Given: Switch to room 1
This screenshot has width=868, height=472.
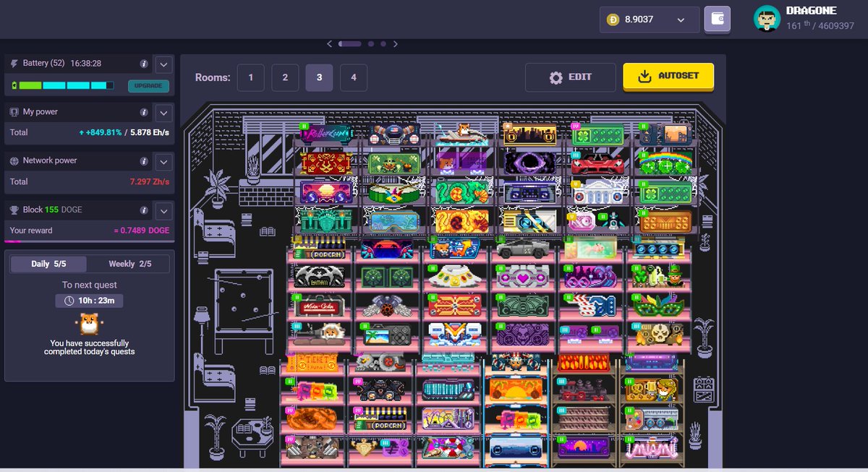Looking at the screenshot, I should point(251,77).
